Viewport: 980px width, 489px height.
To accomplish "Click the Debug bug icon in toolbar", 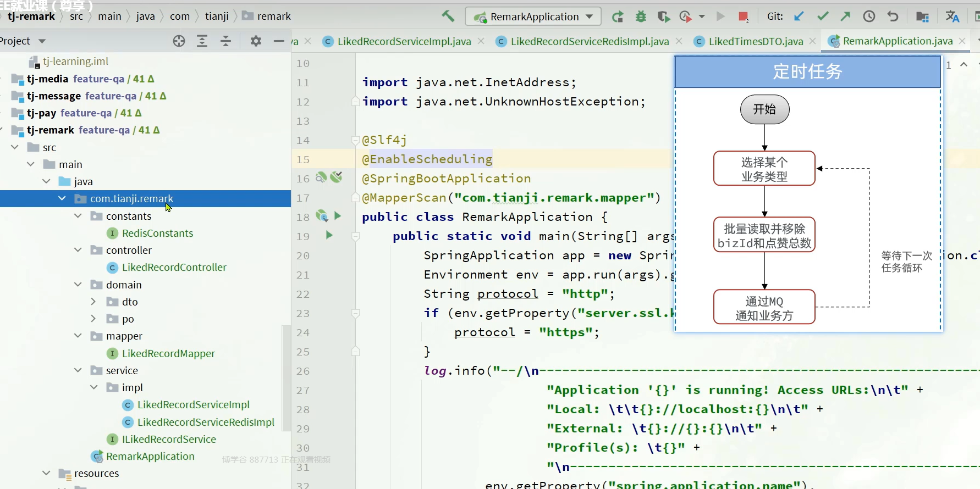I will coord(641,16).
